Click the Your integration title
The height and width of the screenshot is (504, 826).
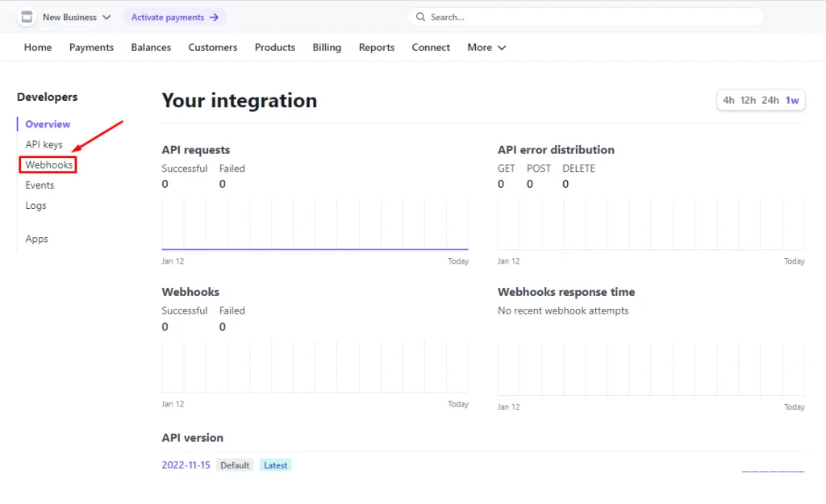click(x=239, y=101)
